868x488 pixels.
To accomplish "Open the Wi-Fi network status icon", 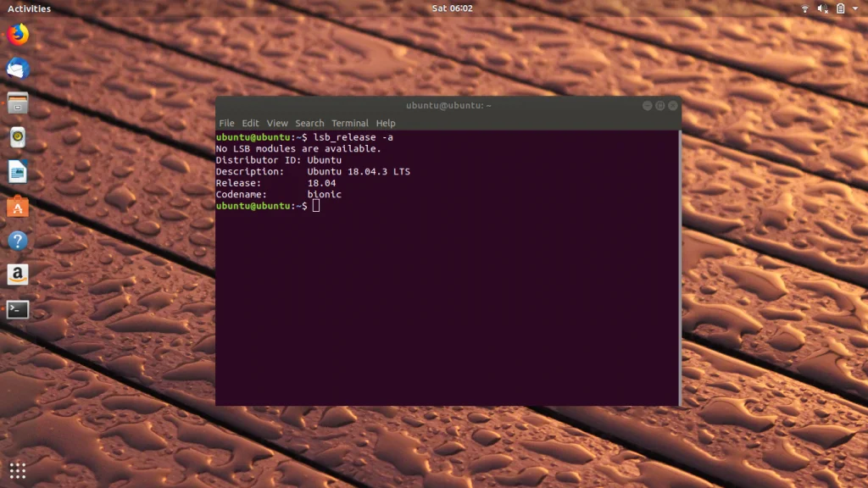I will point(805,8).
